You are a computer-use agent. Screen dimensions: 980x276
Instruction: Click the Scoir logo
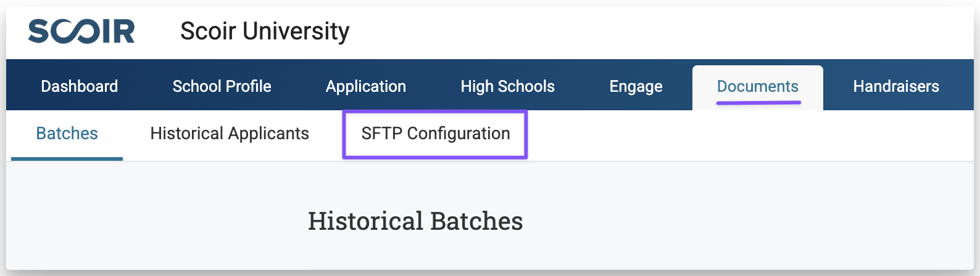click(81, 31)
